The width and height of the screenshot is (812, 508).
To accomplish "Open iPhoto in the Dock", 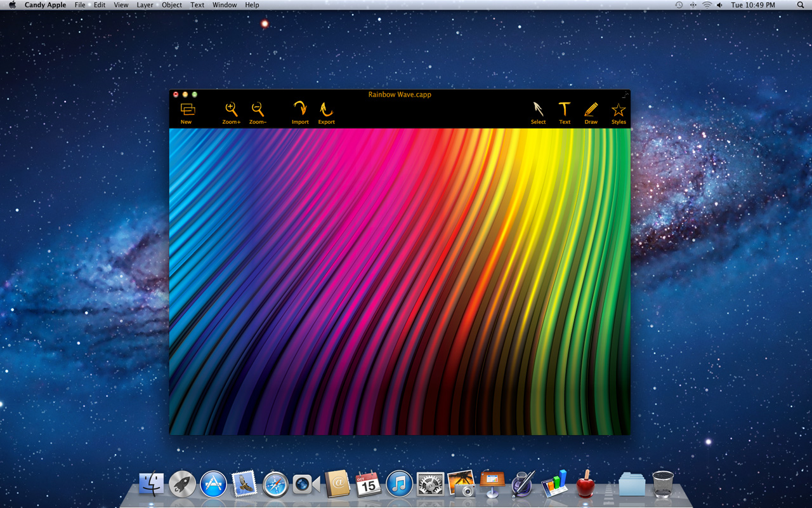I will point(461,484).
